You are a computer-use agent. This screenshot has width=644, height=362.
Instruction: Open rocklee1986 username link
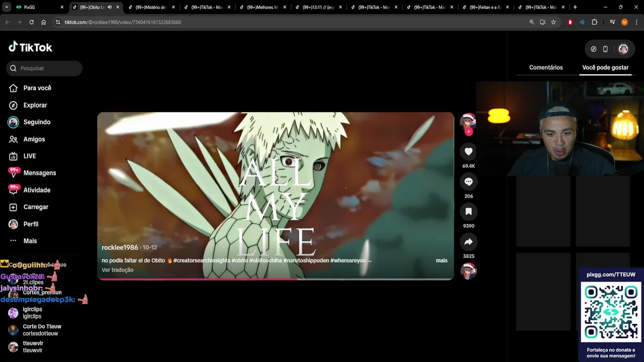[120, 248]
